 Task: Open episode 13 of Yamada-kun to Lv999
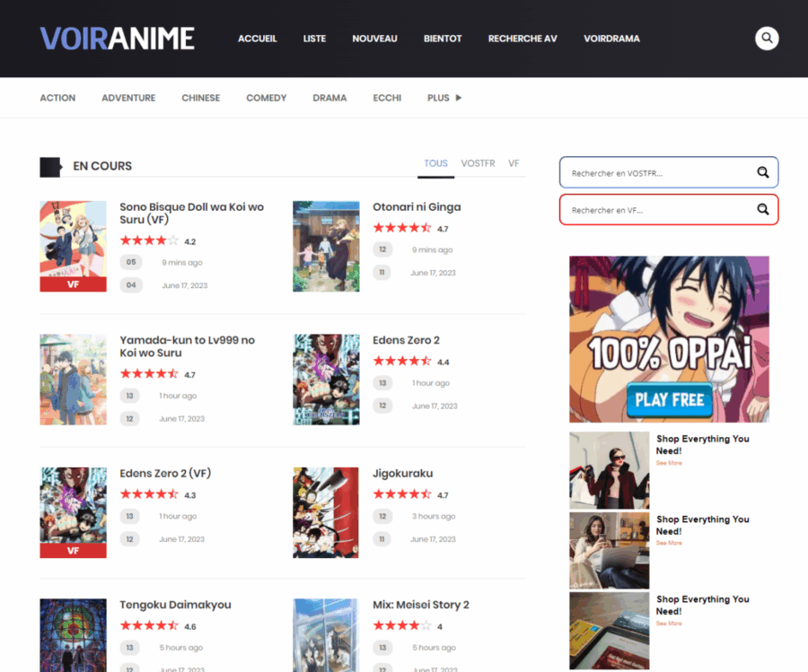pos(129,396)
